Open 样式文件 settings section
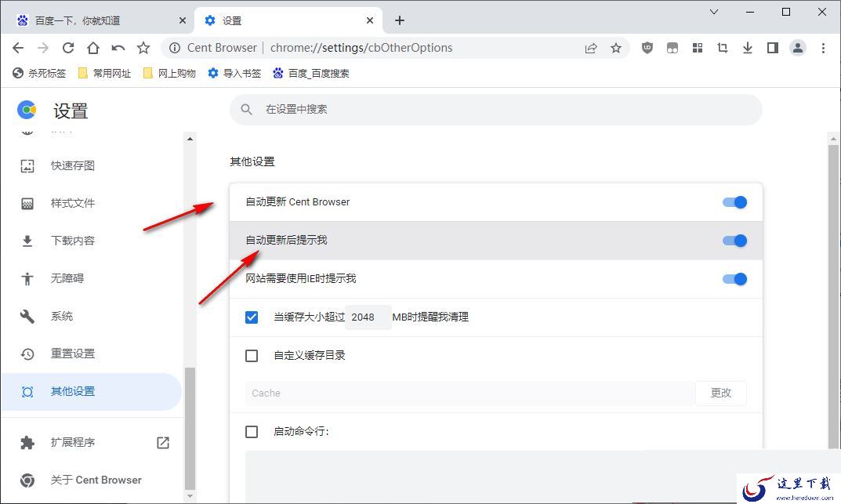 click(x=91, y=203)
